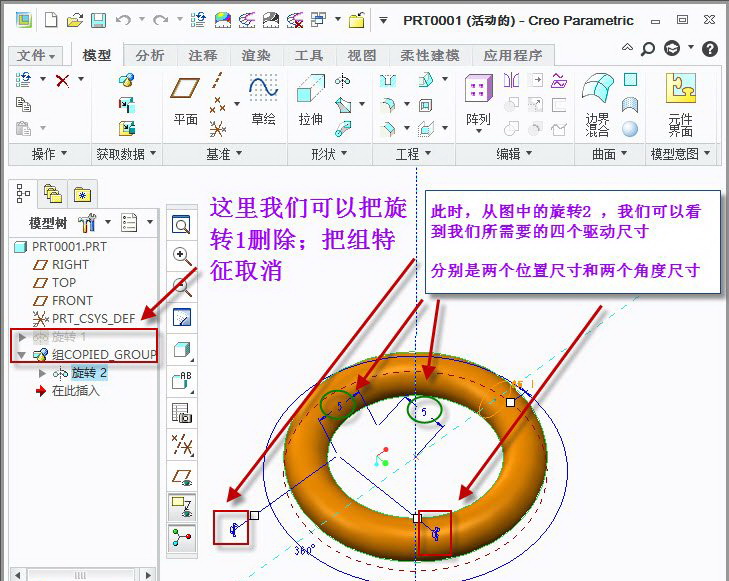Regenerate model from quick access toolbar
729x581 pixels.
point(199,20)
